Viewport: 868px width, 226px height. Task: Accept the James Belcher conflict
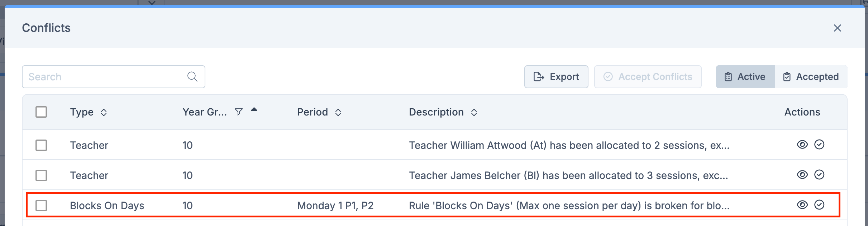819,175
